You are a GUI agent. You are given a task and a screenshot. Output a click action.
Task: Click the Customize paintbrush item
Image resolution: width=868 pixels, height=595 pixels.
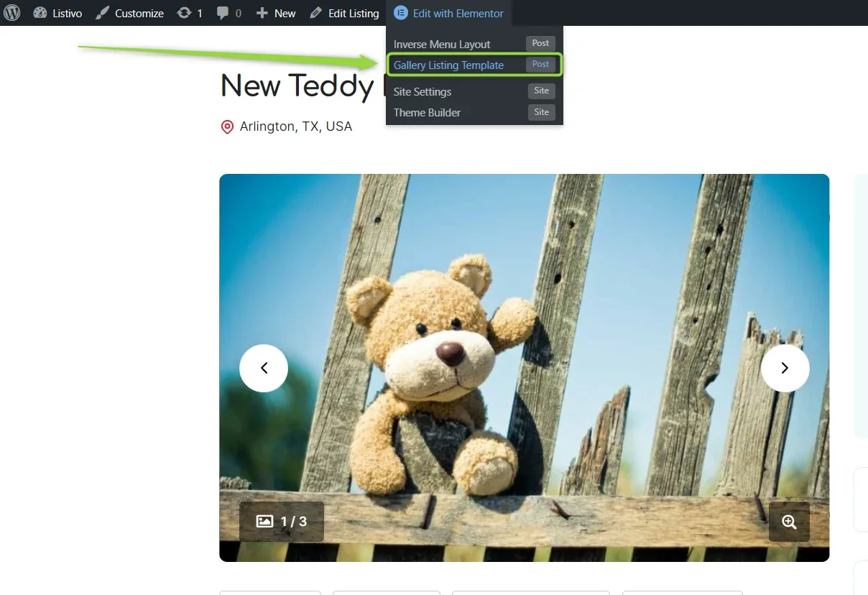point(129,13)
